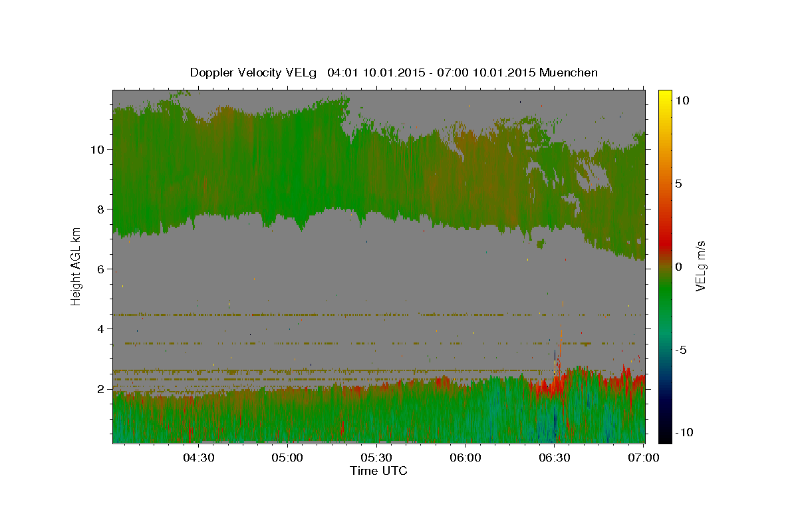This screenshot has height=532, width=798.
Task: Click the 06:00 time tick label
Action: pyautogui.click(x=465, y=458)
